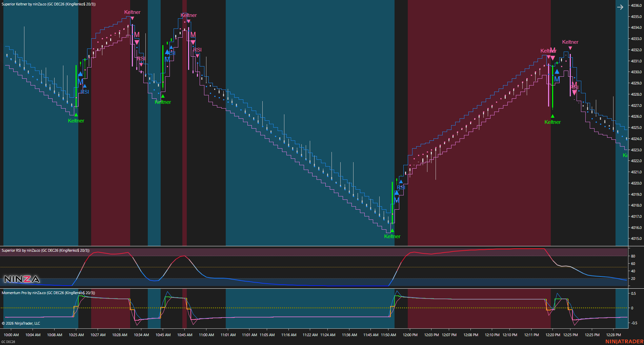Viewport: 644px width, 345px height.
Task: Click the 11:00 AM time axis label
Action: 206,335
